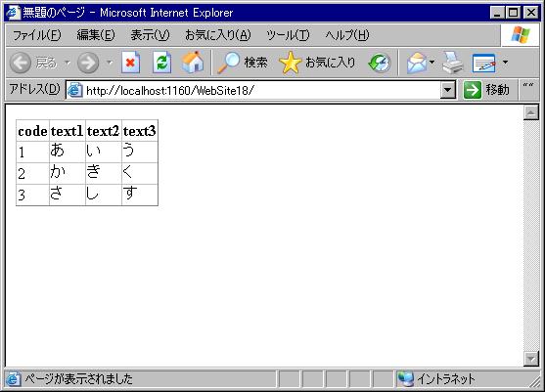Expand the address bar URL dropdown

(x=448, y=90)
